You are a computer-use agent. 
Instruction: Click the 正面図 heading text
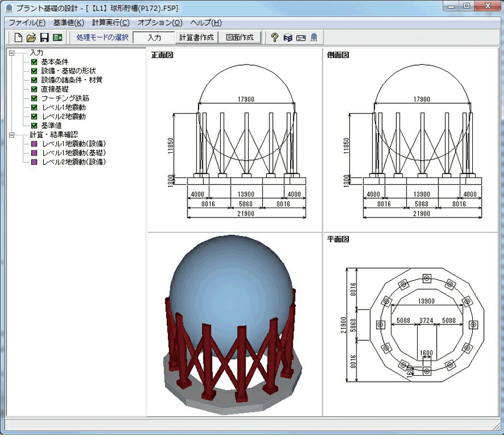(162, 55)
